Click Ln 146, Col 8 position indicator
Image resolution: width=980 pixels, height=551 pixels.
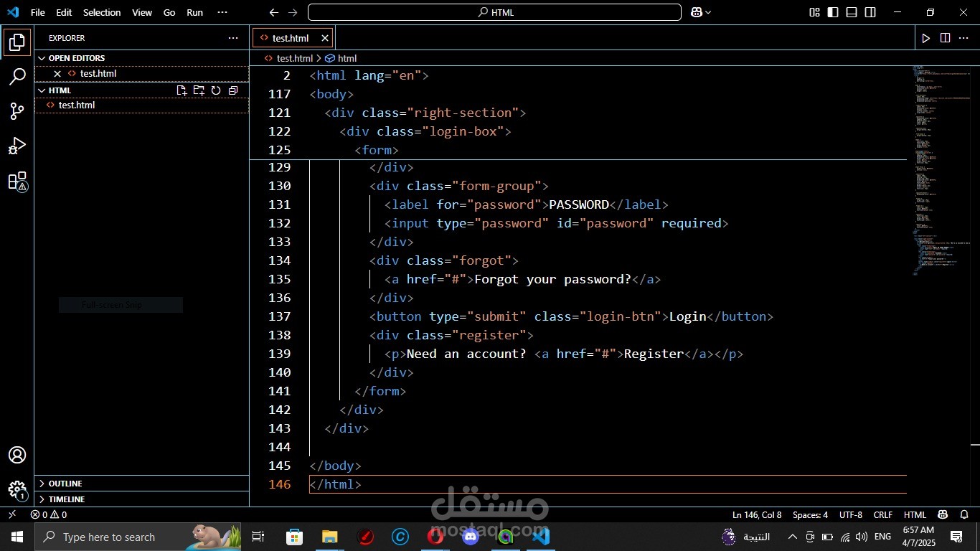(757, 514)
